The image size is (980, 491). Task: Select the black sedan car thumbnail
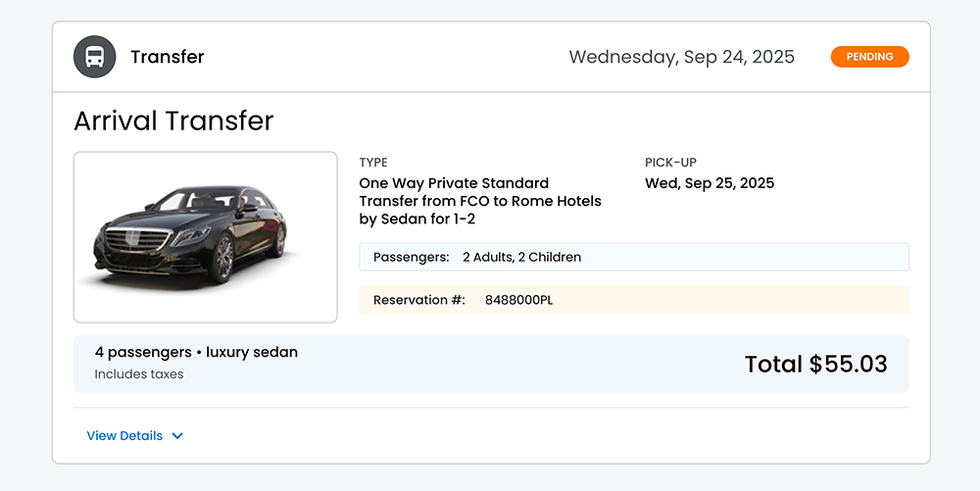[x=206, y=237]
